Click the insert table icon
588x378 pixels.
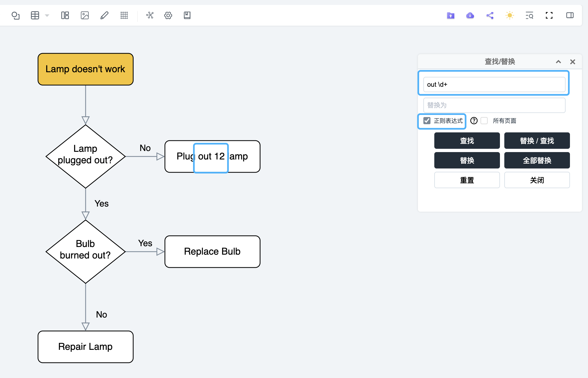[x=35, y=15]
